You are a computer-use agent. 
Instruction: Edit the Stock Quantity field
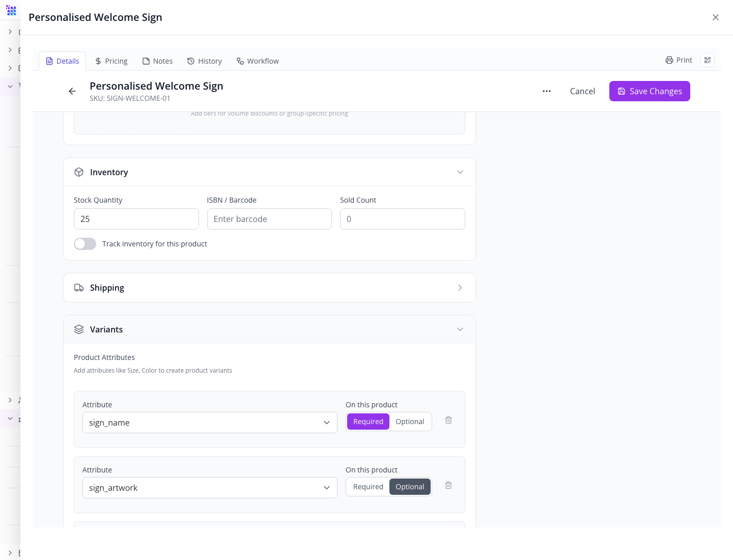[x=136, y=219]
